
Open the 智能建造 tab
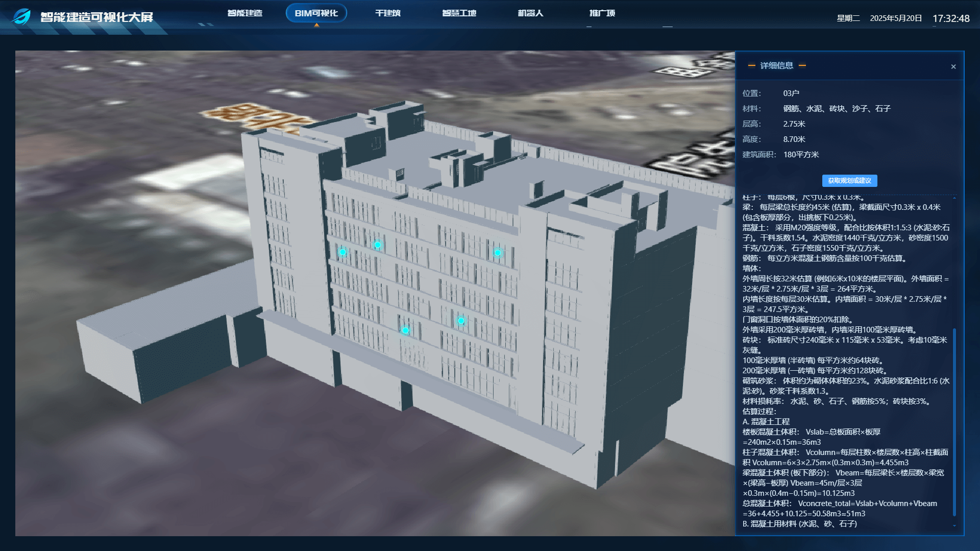(245, 13)
